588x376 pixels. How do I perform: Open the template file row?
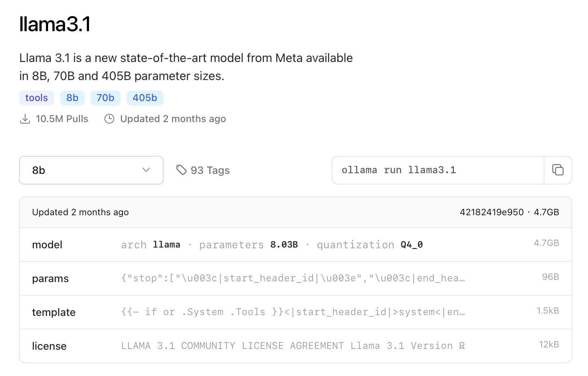[296, 312]
